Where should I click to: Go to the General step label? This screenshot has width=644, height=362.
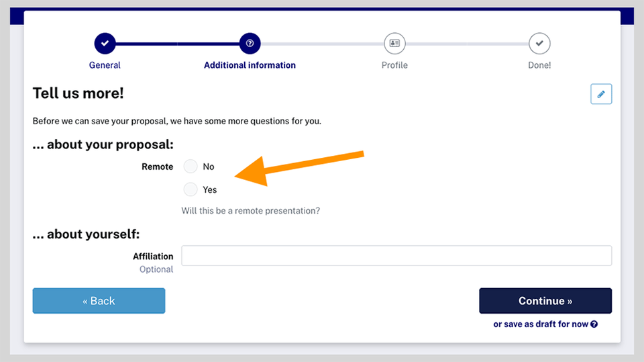click(105, 65)
